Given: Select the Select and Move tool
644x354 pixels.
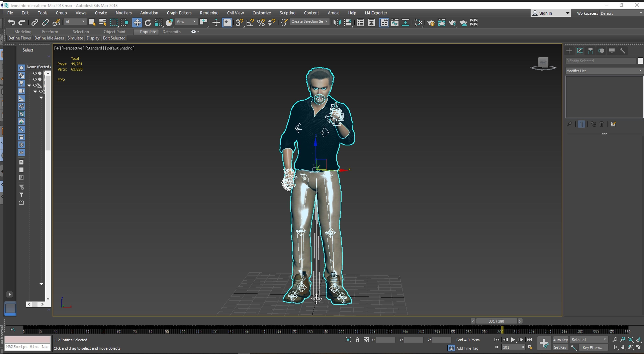Looking at the screenshot, I should tap(137, 23).
